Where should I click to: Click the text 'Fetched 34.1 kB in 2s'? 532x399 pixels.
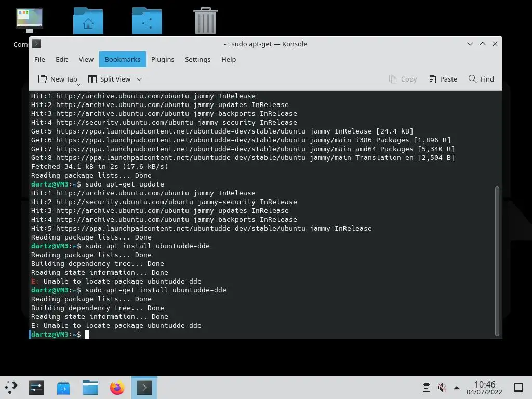pos(74,167)
